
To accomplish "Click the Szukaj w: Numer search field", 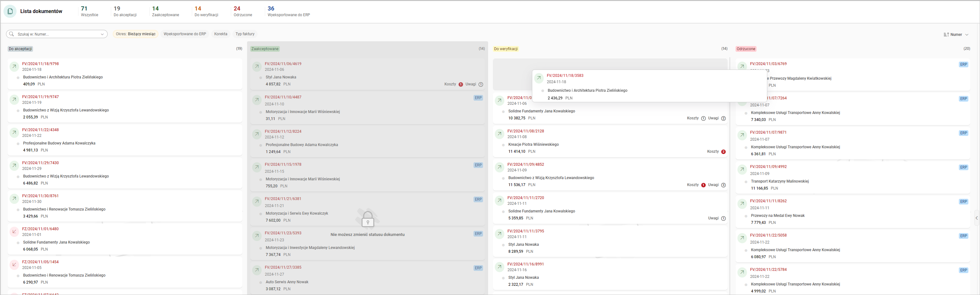I will [57, 34].
